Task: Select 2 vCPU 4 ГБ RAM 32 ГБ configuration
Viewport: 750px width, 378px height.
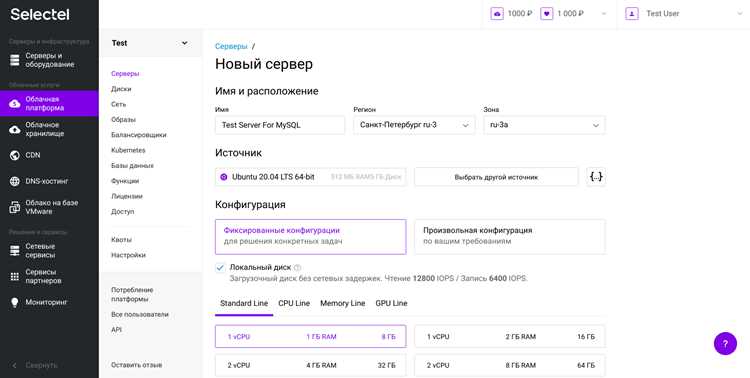Action: tap(310, 365)
